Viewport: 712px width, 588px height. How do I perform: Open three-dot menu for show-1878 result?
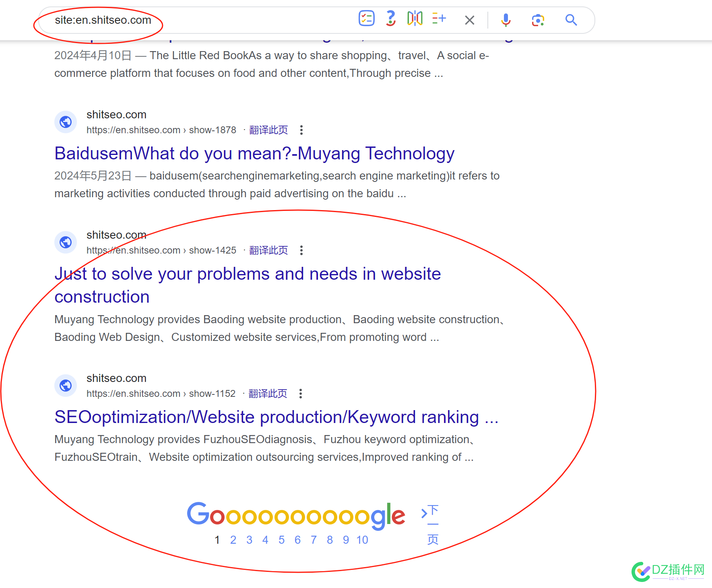click(301, 130)
